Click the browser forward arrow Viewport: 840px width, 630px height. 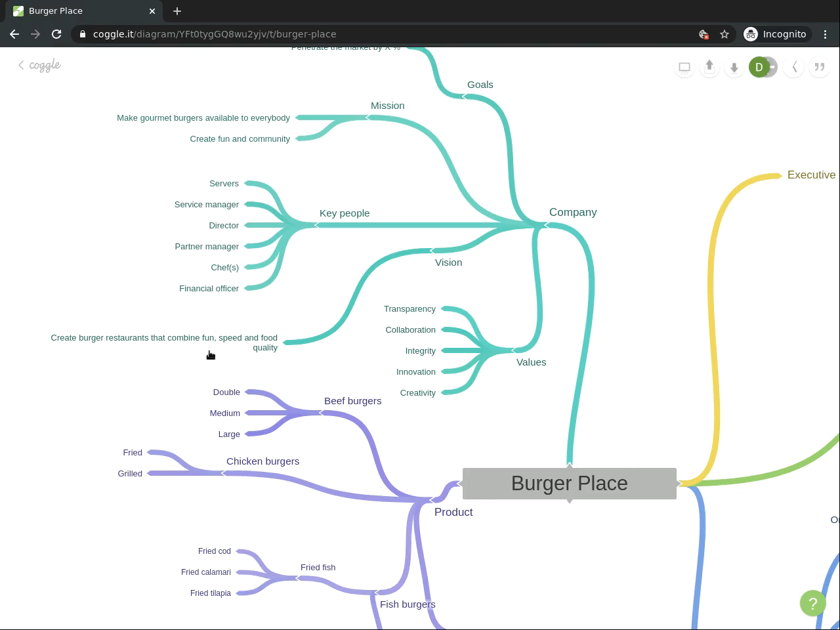click(x=35, y=34)
